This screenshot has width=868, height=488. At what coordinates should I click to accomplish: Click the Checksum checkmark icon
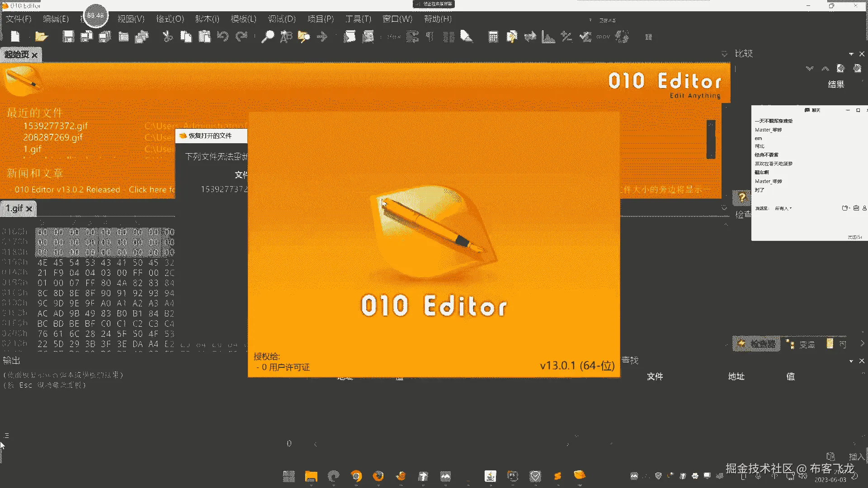(585, 37)
